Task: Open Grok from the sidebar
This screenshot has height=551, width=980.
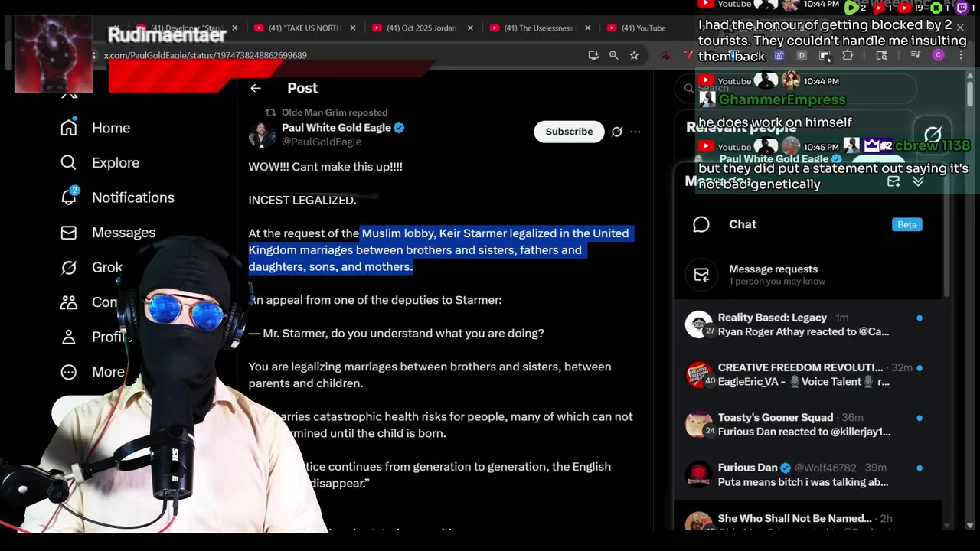Action: pos(91,267)
